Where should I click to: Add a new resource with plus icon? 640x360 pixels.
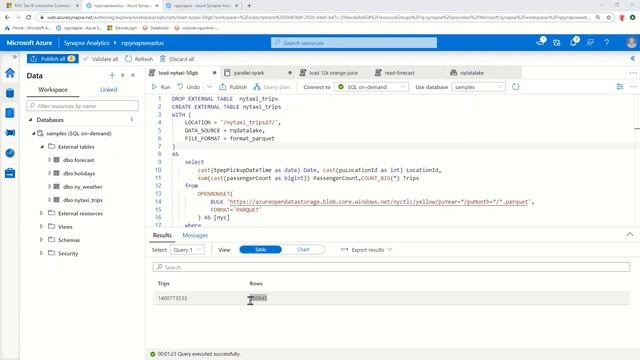[x=112, y=75]
